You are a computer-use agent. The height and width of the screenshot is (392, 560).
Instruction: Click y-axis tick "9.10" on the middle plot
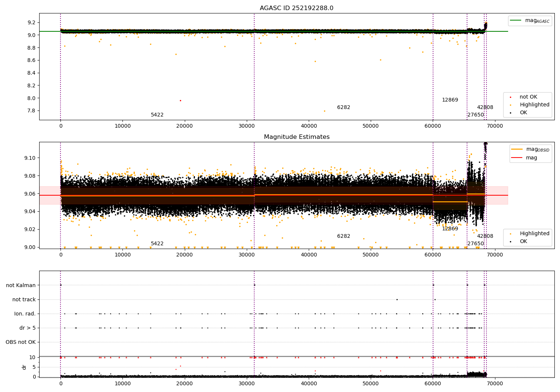(x=30, y=158)
